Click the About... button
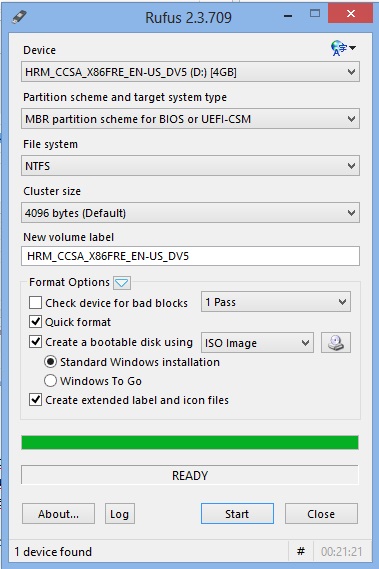This screenshot has height=569, width=379. (x=58, y=513)
